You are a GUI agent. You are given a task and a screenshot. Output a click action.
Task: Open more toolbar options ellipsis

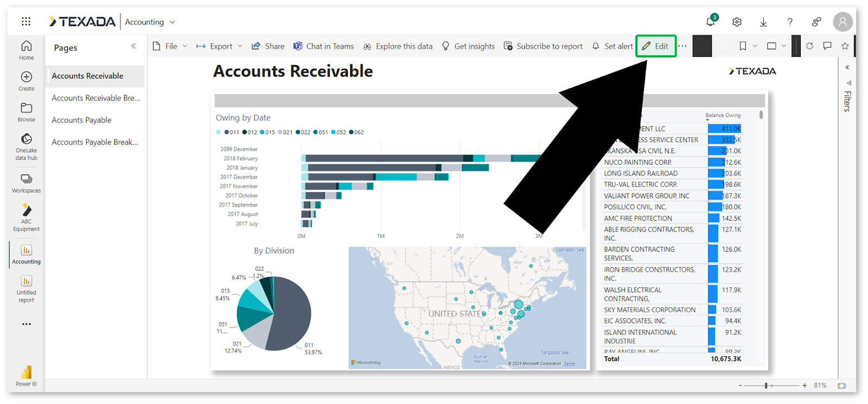click(682, 46)
